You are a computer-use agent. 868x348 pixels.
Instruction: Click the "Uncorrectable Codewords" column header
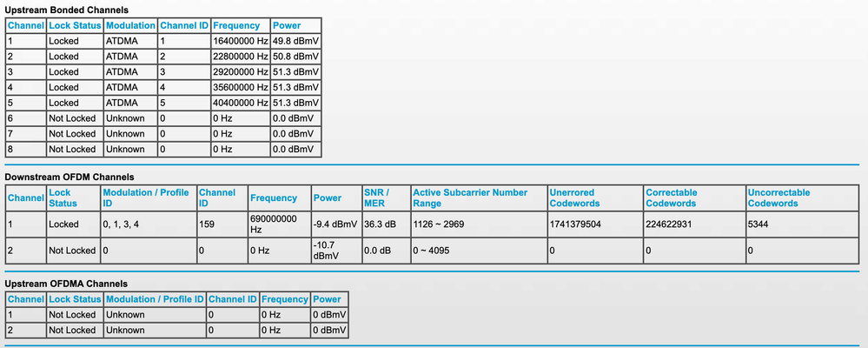[779, 197]
